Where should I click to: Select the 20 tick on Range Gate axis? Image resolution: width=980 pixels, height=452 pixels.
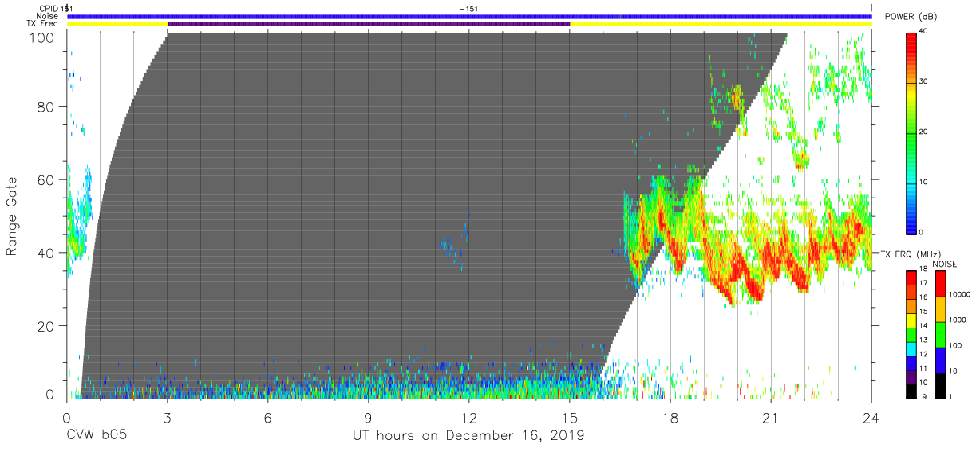[47, 326]
